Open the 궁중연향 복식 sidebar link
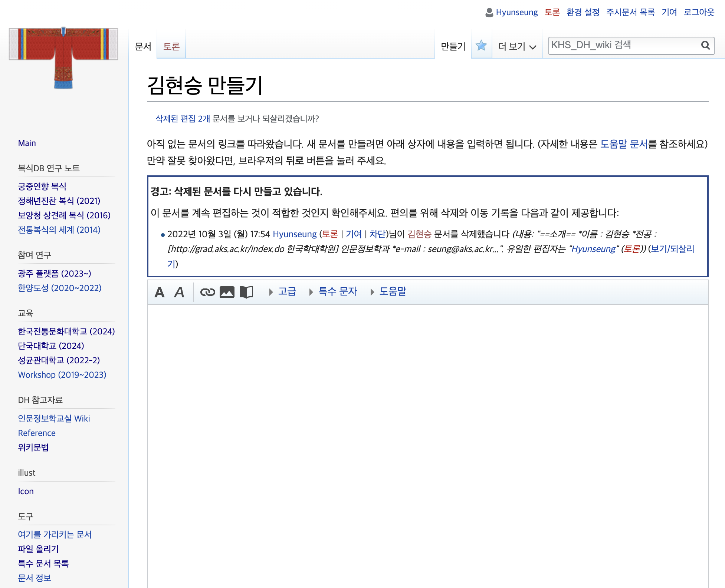Image resolution: width=725 pixels, height=588 pixels. 42,186
